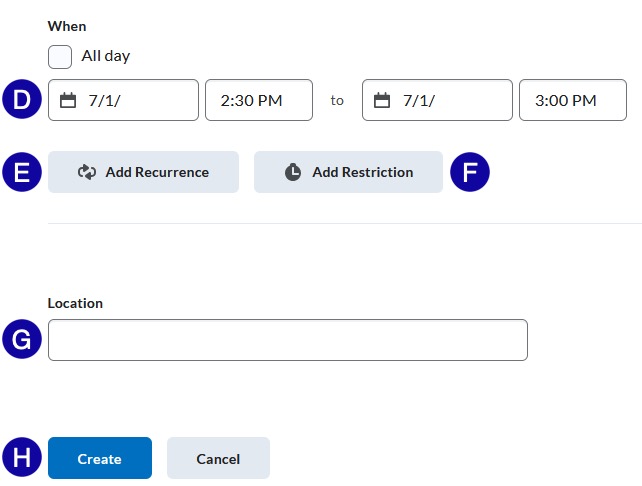
Task: Enable the All day checkbox
Action: 60,57
